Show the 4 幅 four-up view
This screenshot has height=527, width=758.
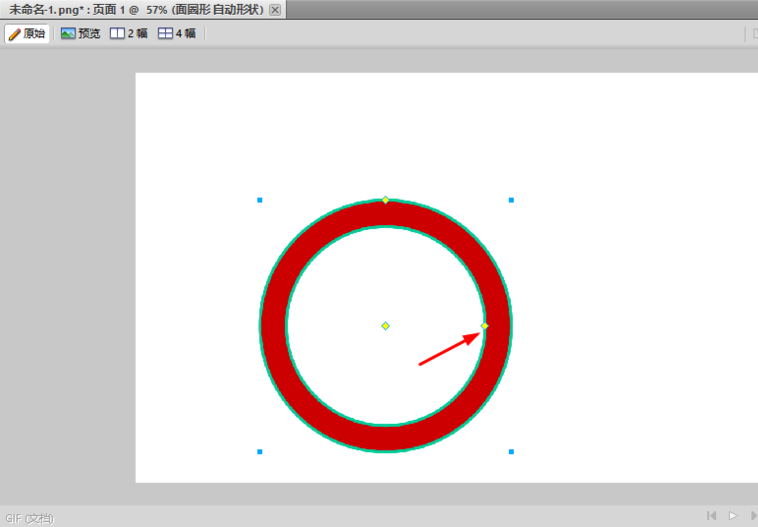tap(177, 33)
